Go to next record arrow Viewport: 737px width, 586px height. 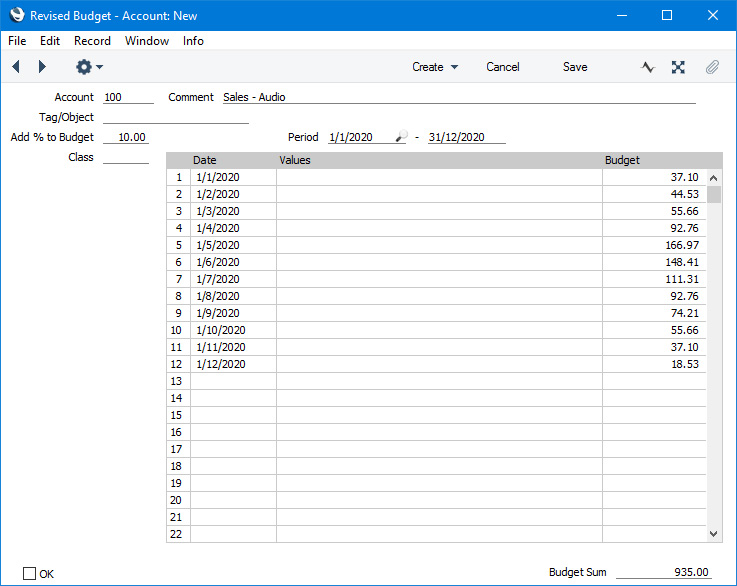[42, 67]
